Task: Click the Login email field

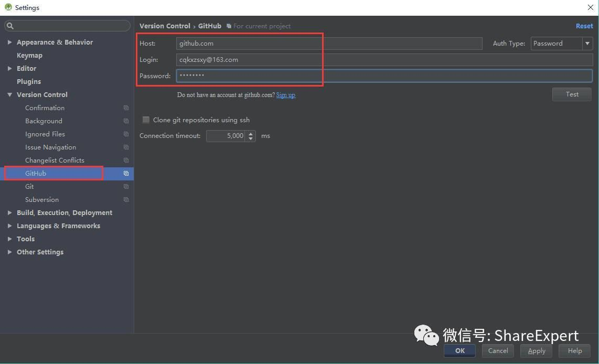Action: click(x=384, y=60)
